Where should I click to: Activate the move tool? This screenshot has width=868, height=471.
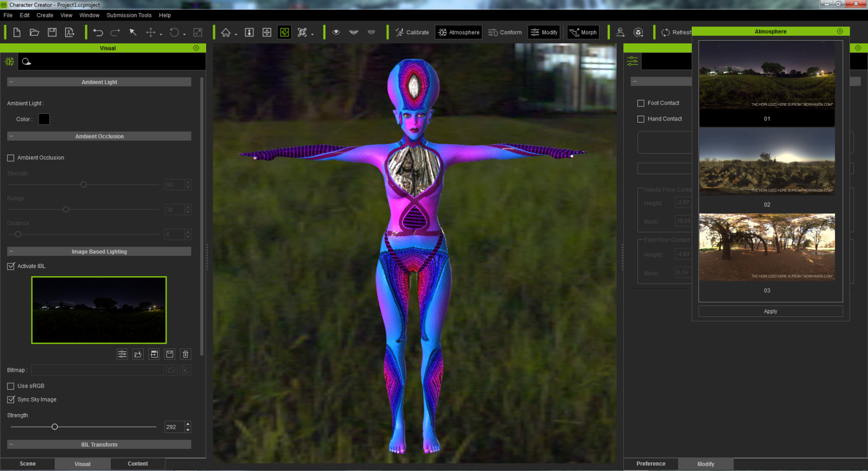coord(150,33)
